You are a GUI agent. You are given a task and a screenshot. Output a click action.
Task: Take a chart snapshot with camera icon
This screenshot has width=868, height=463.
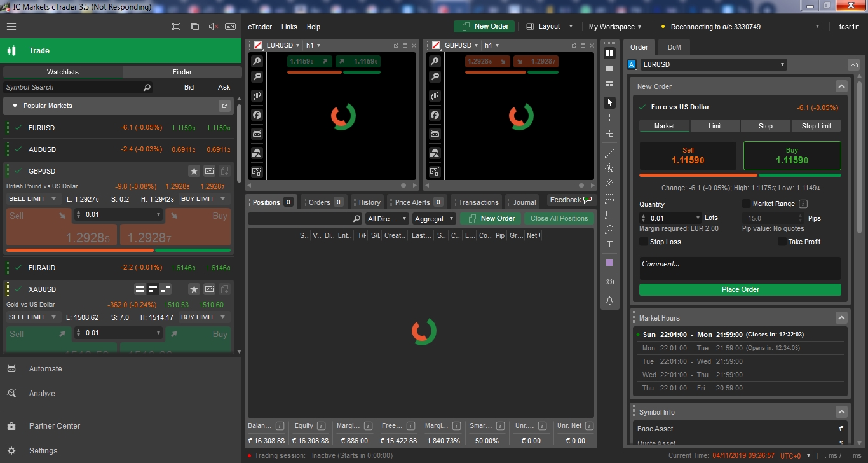tap(610, 282)
